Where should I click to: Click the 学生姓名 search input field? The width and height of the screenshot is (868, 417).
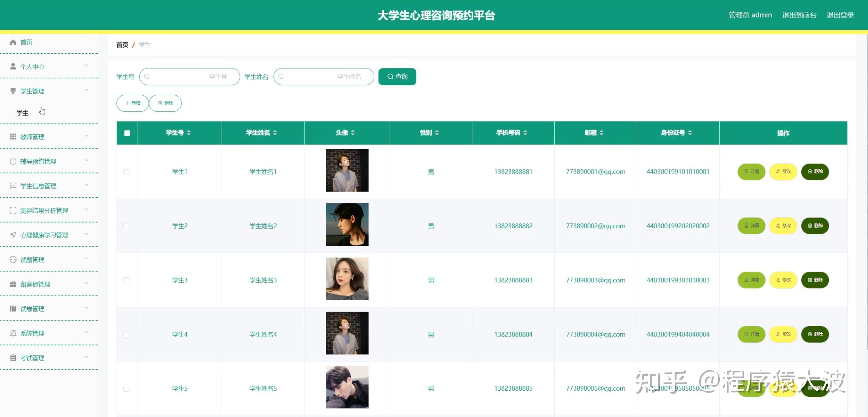pos(324,76)
